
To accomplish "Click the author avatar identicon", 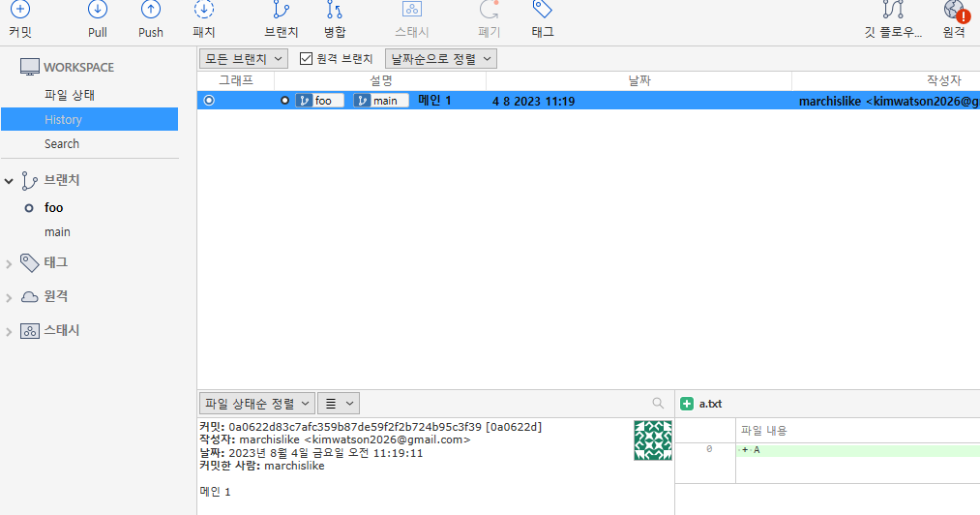I will click(652, 440).
